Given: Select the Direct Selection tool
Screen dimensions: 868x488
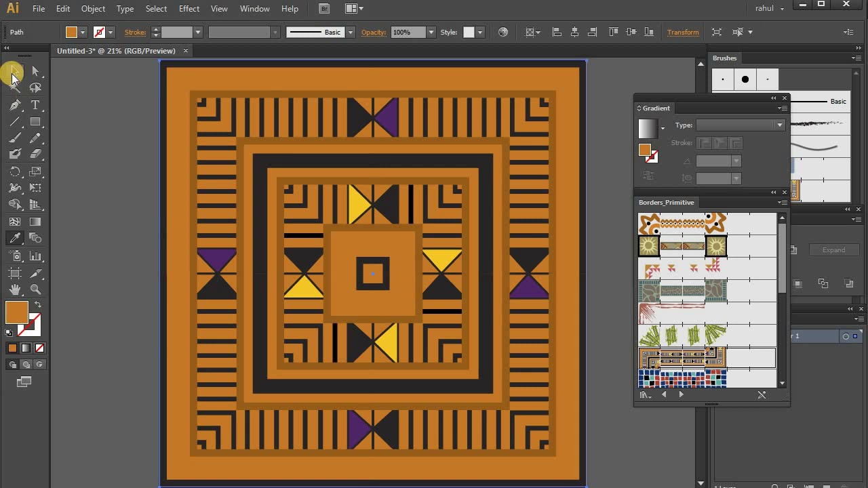Looking at the screenshot, I should coord(35,71).
